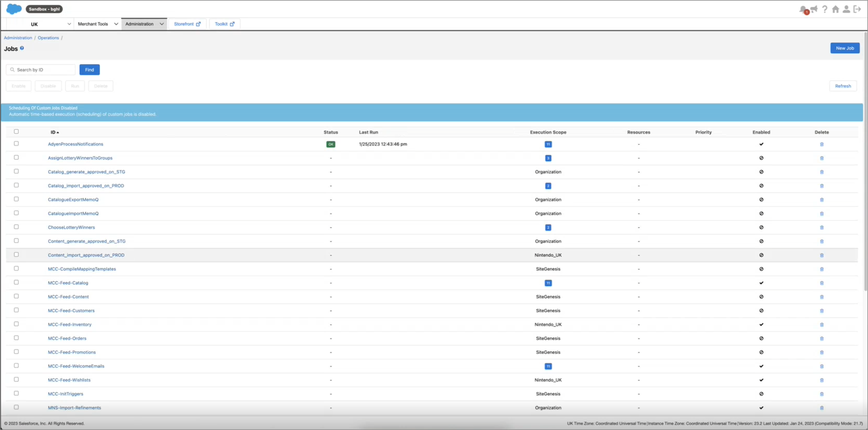Image resolution: width=868 pixels, height=430 pixels.
Task: Click trash icon for Content_generate_approved_on_STG
Action: [822, 241]
